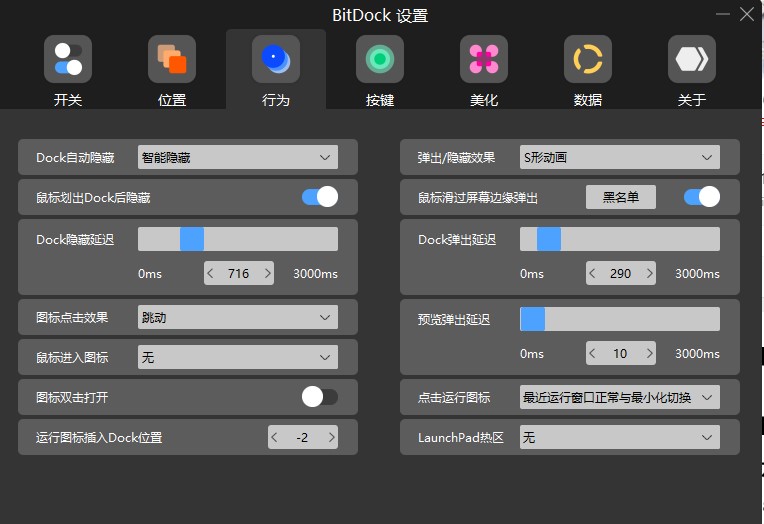
Task: Click the -2 insert position value field
Action: 303,437
